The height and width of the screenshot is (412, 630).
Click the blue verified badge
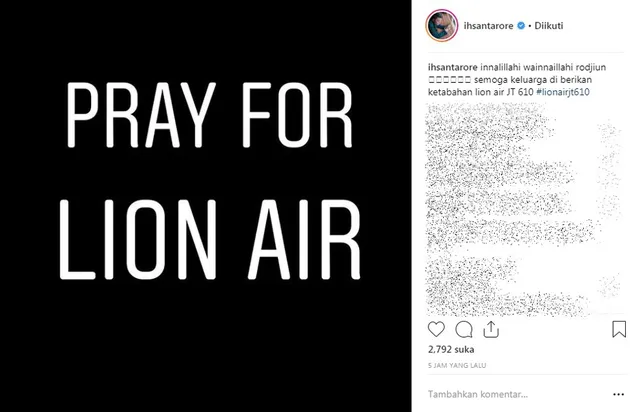(522, 26)
